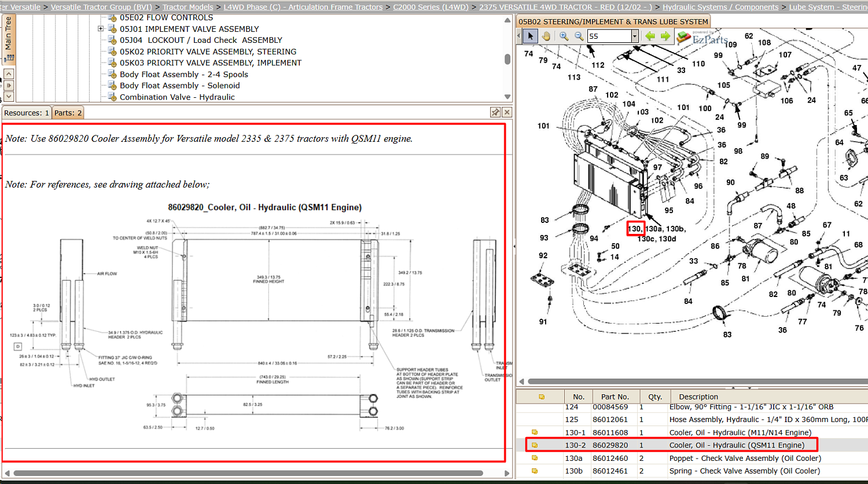Select tree item Body Float Assembly - Solenoid
This screenshot has height=484, width=868.
click(x=180, y=85)
